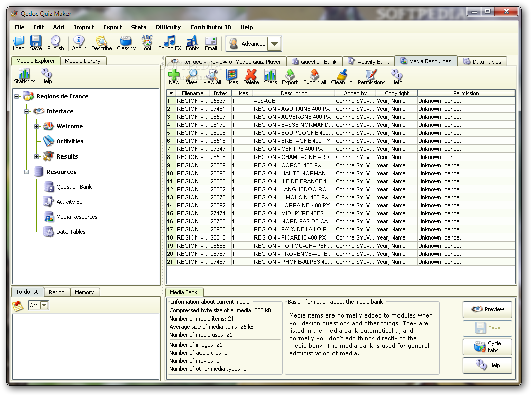This screenshot has height=396, width=532.
Task: Expand the Results tree node
Action: tap(37, 156)
